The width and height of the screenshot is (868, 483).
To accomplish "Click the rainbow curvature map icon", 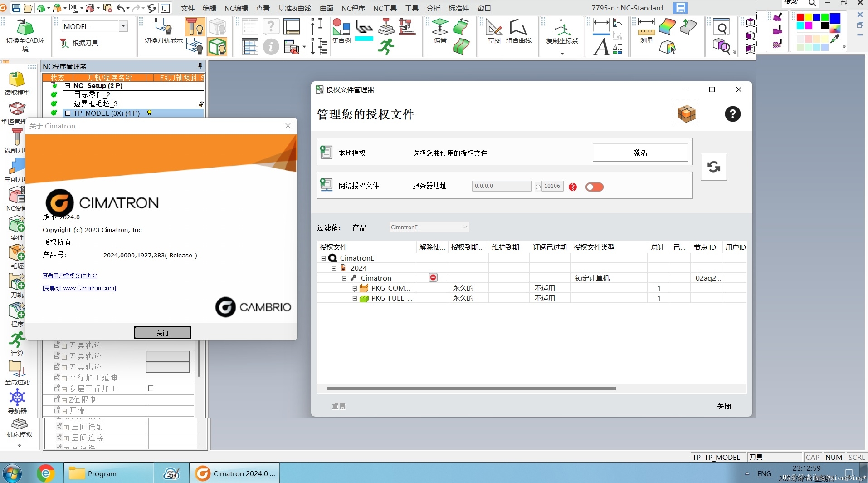I will point(667,27).
